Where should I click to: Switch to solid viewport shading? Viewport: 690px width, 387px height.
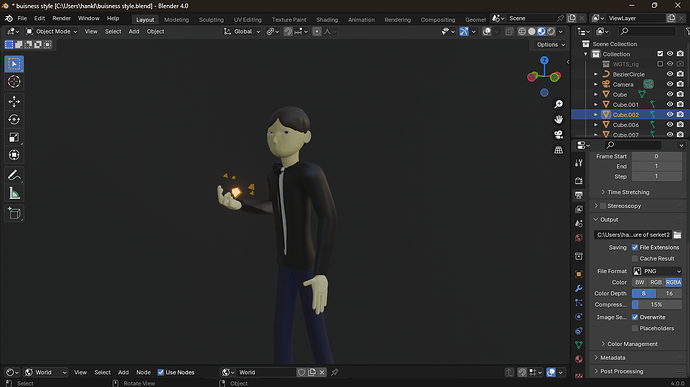532,32
